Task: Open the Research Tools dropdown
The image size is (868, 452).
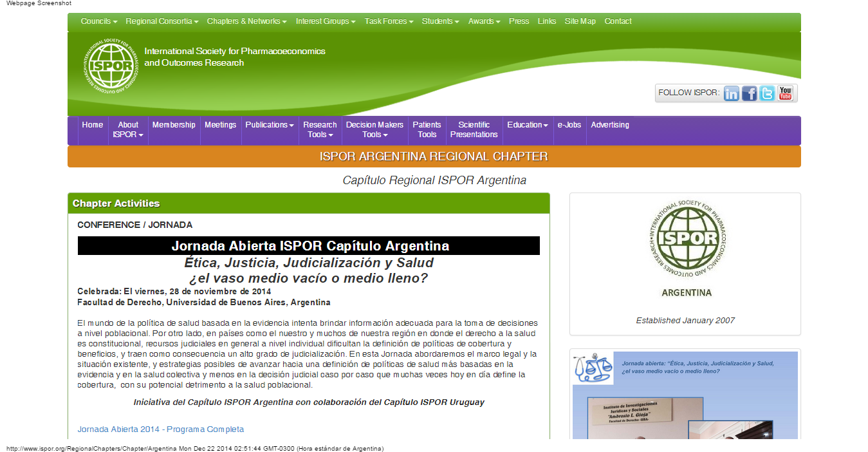Action: pyautogui.click(x=320, y=130)
